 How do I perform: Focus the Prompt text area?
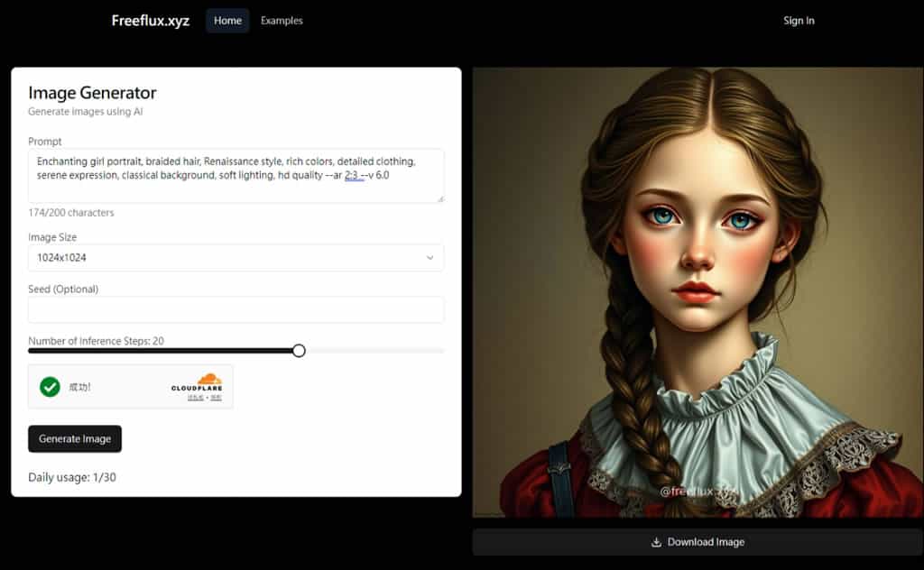point(236,176)
